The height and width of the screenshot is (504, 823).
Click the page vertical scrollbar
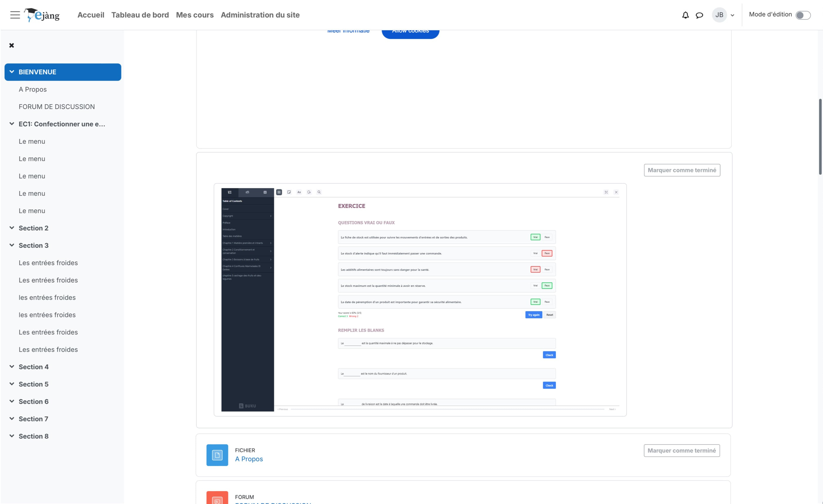pyautogui.click(x=820, y=137)
